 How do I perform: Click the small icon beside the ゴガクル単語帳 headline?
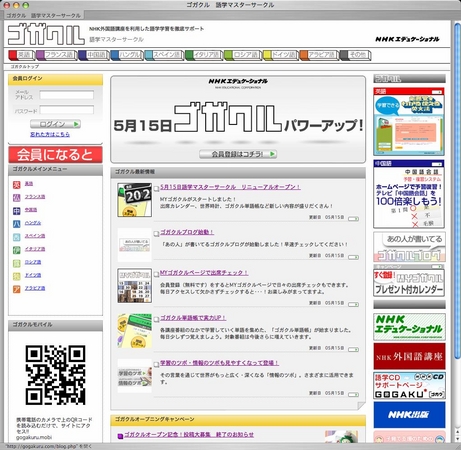(156, 319)
